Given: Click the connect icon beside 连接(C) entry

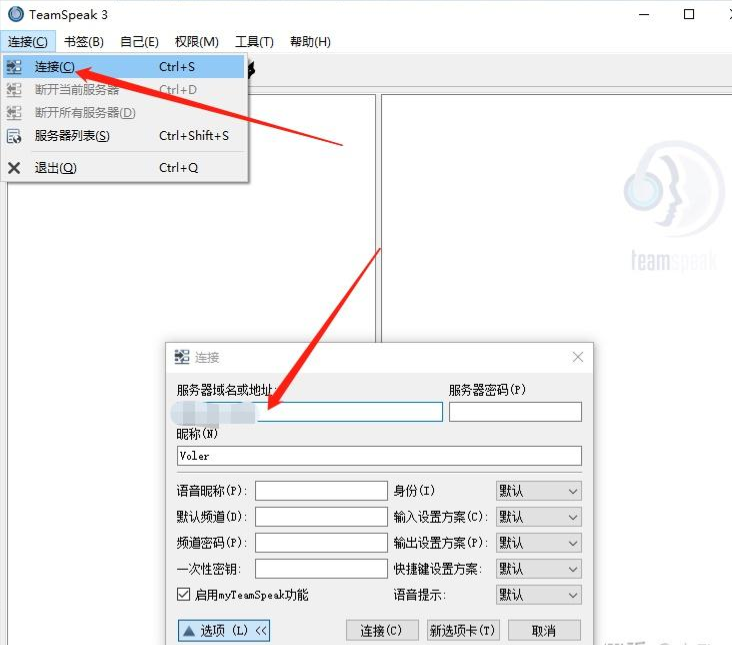Looking at the screenshot, I should point(14,67).
